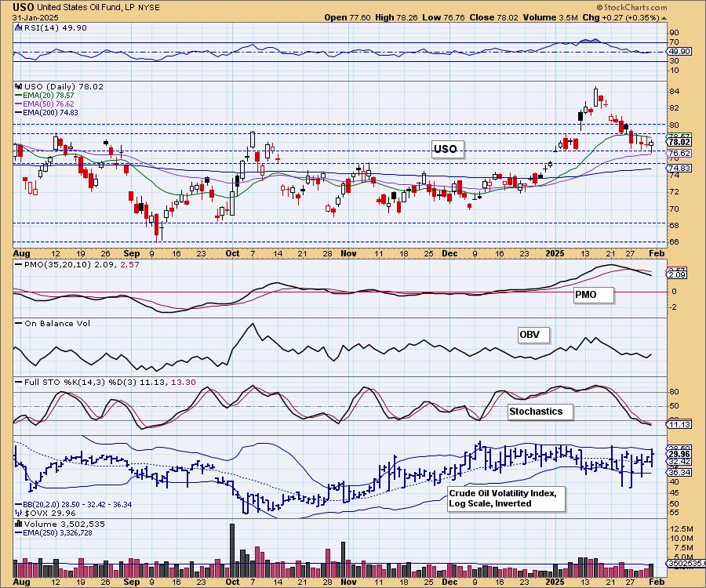This screenshot has width=706, height=588.
Task: Click the 76.62 price tag on right axis
Action: [679, 154]
